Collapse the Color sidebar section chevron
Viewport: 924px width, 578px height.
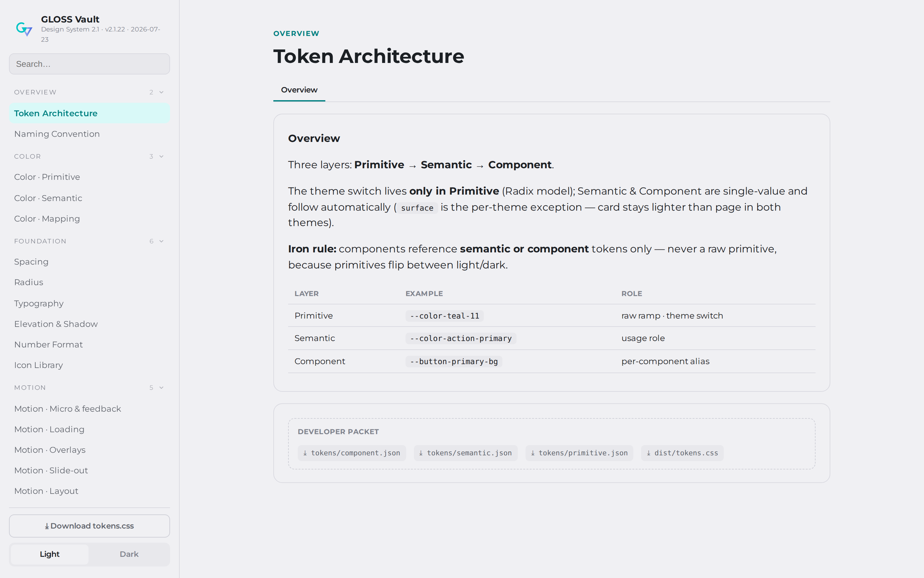pyautogui.click(x=161, y=156)
